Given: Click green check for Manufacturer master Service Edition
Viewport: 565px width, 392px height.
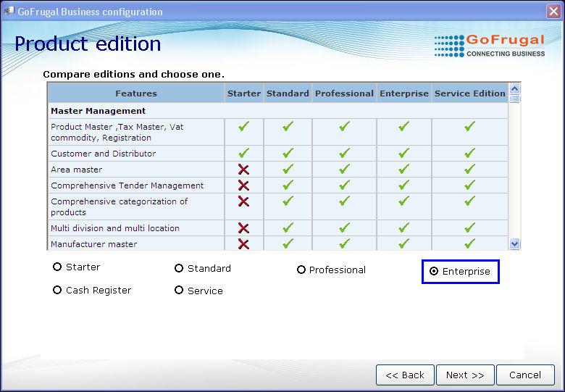Looking at the screenshot, I should [x=469, y=243].
